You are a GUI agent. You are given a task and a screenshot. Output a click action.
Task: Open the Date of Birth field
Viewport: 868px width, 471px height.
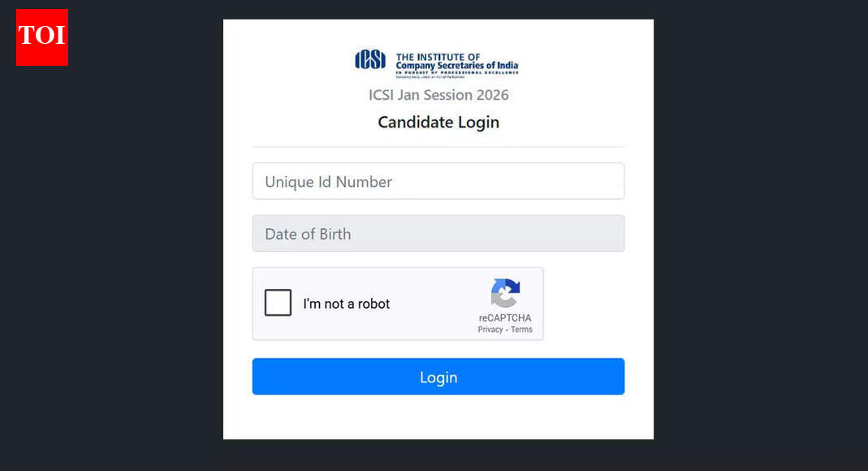pos(438,233)
